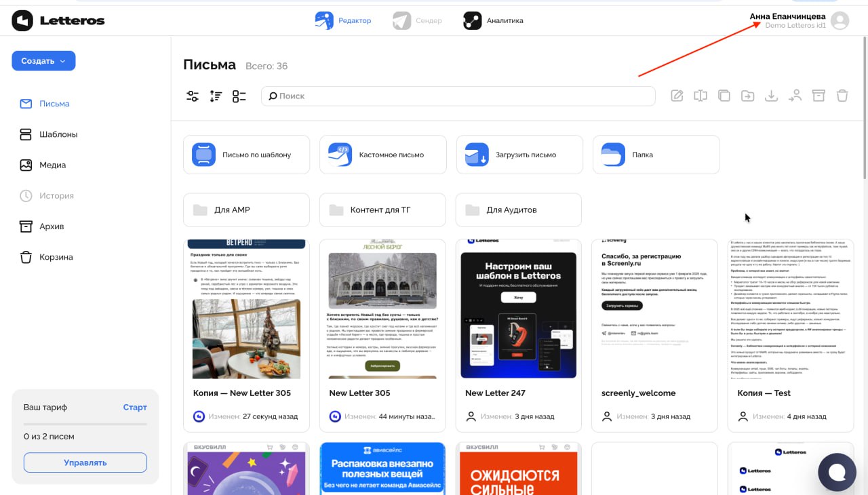Click the download icon in toolbar
Screen dimensions: 868x495
coord(771,96)
